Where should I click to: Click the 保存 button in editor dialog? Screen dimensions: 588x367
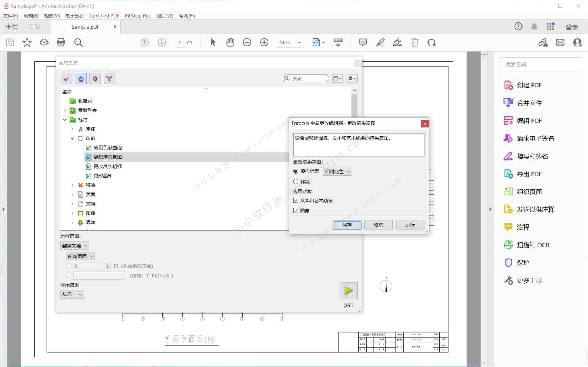point(347,225)
